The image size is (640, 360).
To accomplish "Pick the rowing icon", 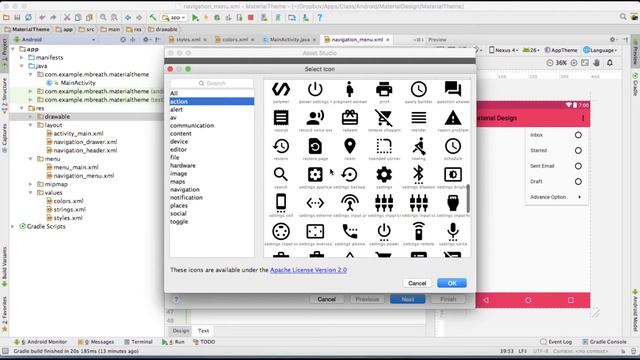I will click(x=419, y=146).
